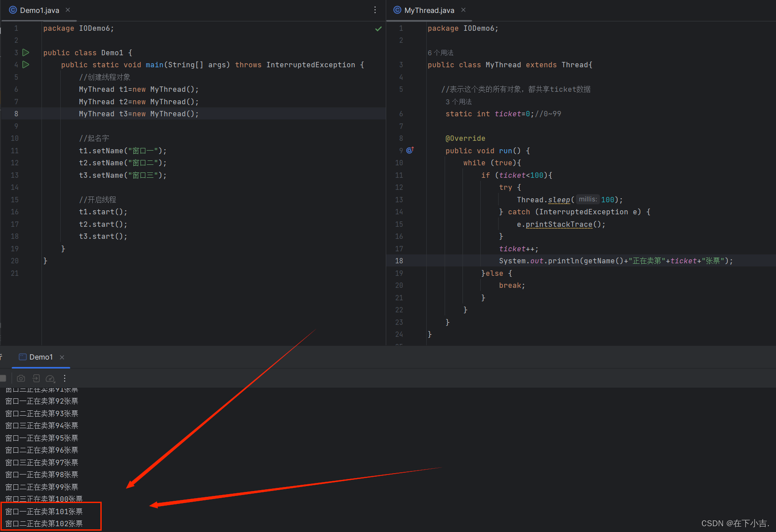Open the '6 个用法' usages hint
776x532 pixels.
(x=441, y=53)
